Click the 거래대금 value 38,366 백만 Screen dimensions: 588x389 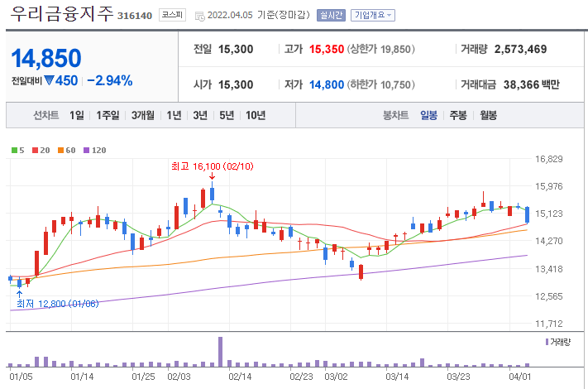coord(532,84)
